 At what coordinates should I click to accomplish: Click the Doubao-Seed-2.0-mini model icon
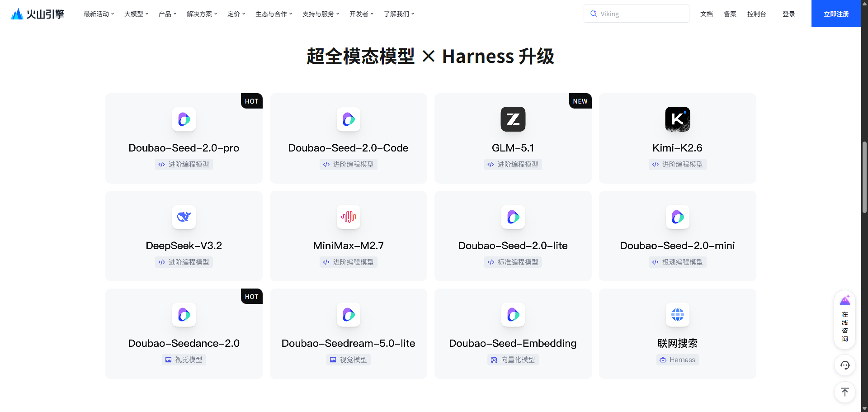pos(678,217)
